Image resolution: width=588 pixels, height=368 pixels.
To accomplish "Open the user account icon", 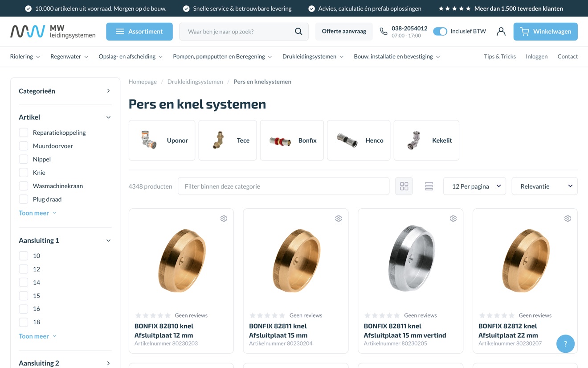I will point(501,31).
